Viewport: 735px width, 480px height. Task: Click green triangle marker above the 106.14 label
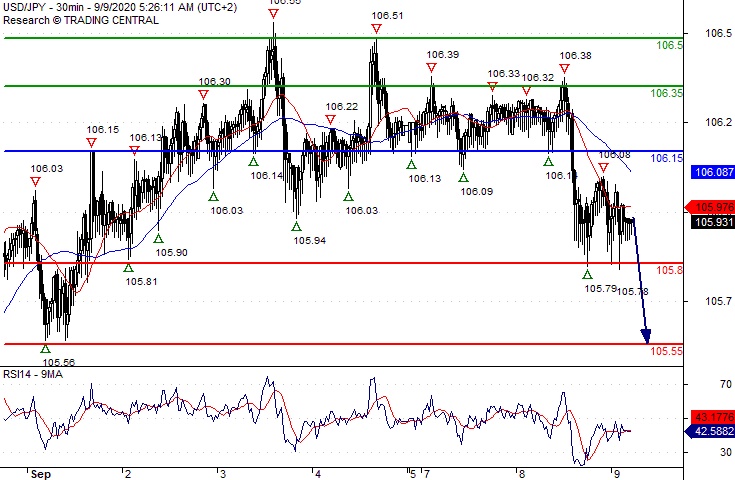tap(253, 162)
